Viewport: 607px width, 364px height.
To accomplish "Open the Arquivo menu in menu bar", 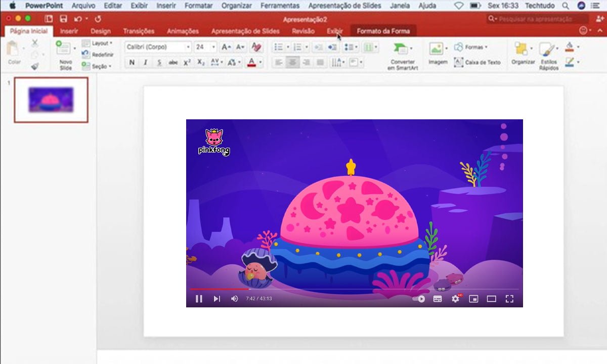I will coord(83,6).
